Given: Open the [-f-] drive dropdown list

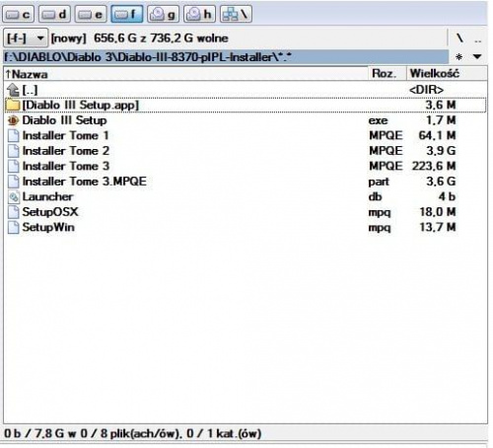Looking at the screenshot, I should pos(26,38).
